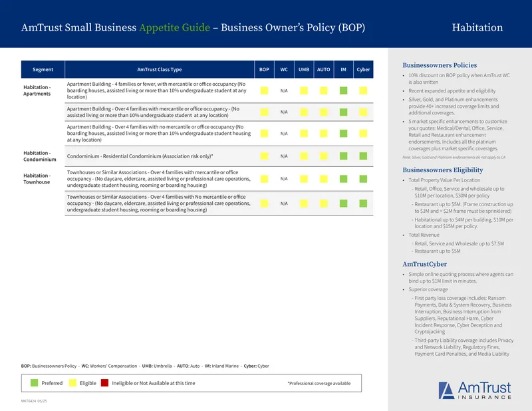The width and height of the screenshot is (532, 411).
Task: Click the IM swatch for 4 families or fewer apartment row
Action: pos(343,90)
